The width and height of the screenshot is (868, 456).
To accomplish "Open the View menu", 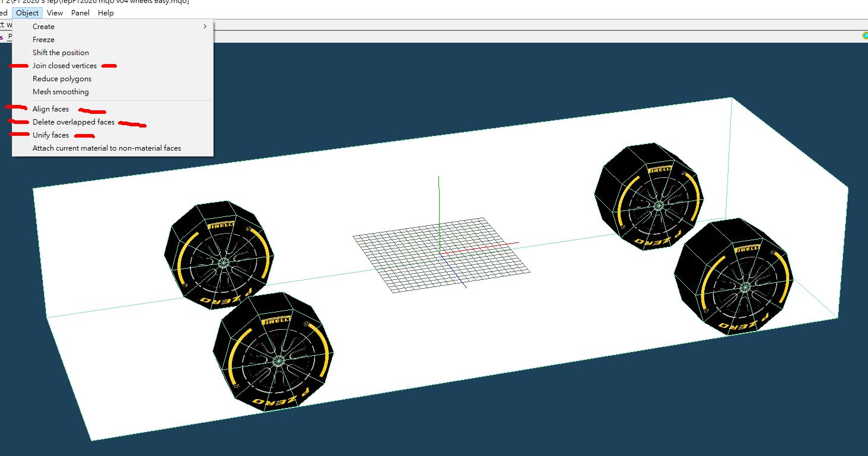I will [x=55, y=12].
